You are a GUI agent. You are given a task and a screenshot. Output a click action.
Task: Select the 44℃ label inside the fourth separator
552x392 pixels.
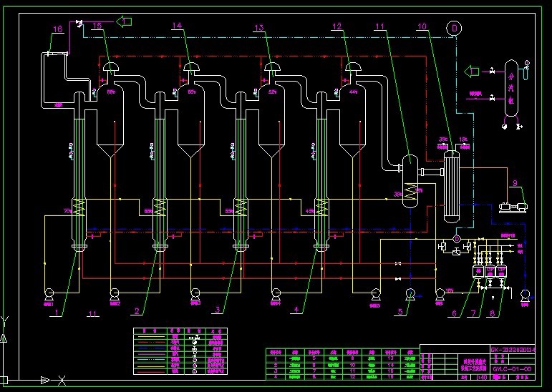click(x=353, y=92)
